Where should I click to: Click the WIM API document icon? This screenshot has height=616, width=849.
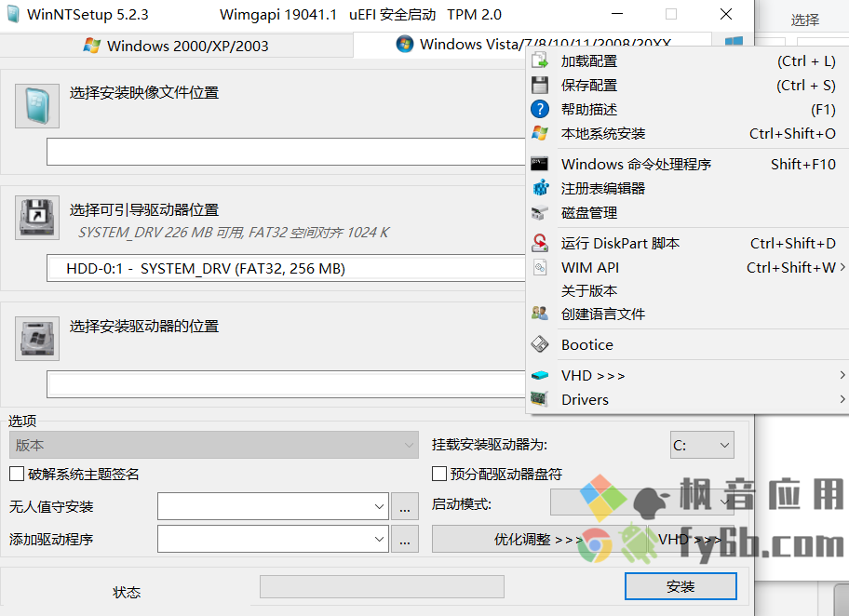pyautogui.click(x=540, y=267)
